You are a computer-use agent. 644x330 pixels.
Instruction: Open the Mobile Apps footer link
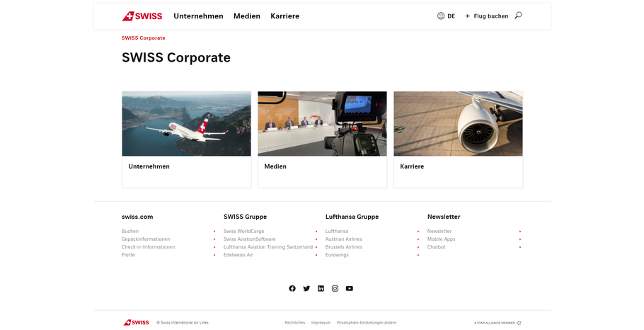point(441,239)
